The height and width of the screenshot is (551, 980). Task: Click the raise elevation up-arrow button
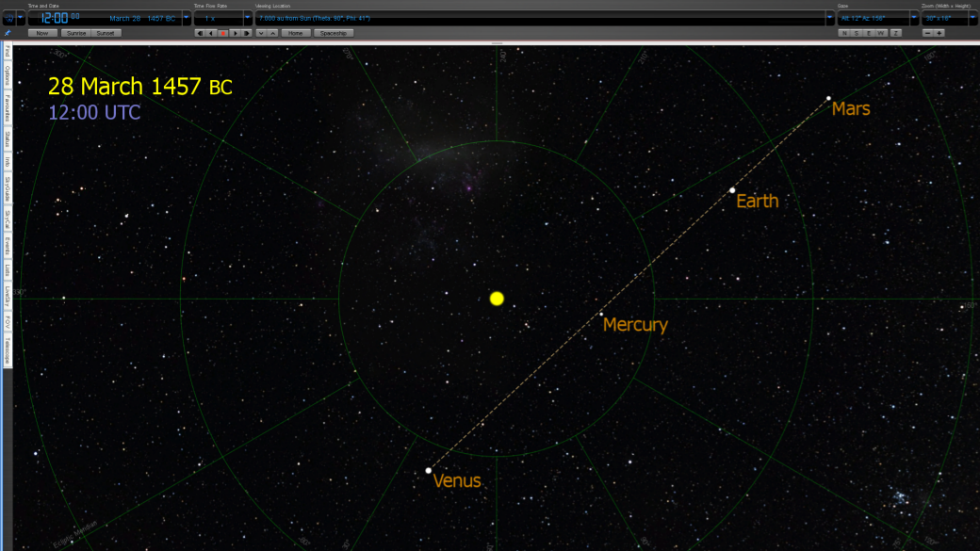tap(273, 33)
